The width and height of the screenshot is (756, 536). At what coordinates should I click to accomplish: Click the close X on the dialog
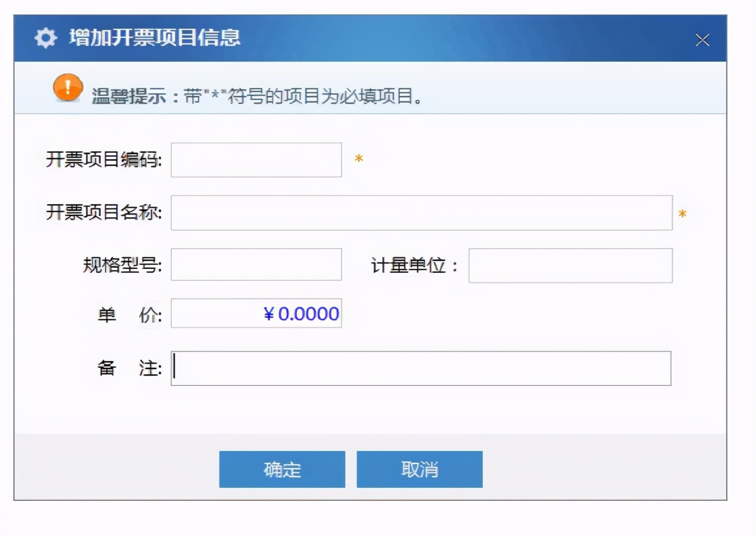point(703,39)
